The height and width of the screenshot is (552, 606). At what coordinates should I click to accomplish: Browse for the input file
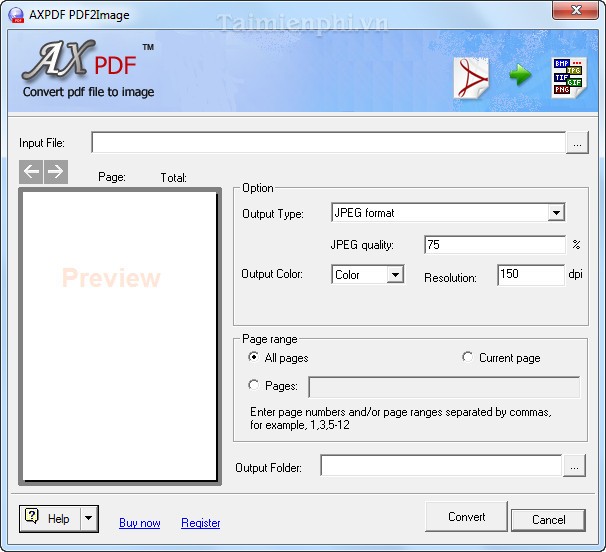pyautogui.click(x=577, y=143)
